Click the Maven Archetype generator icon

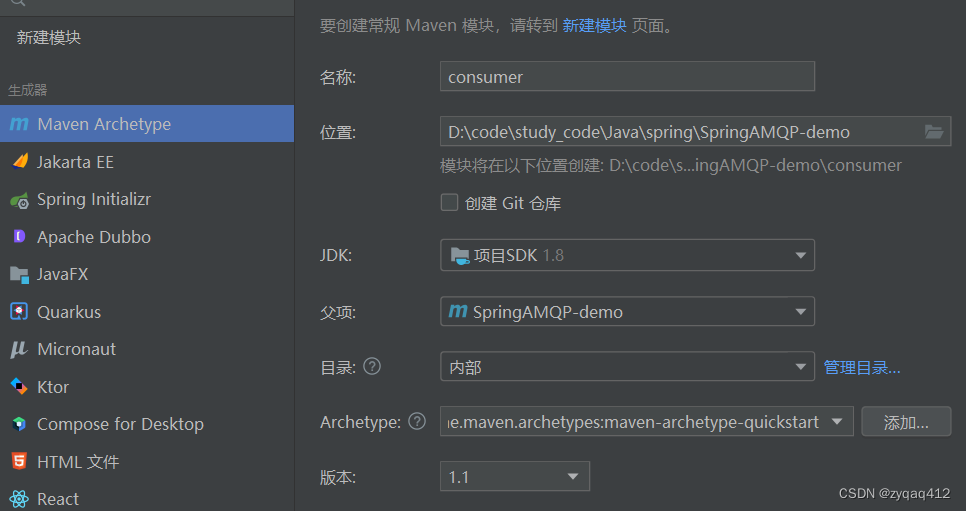coord(19,124)
